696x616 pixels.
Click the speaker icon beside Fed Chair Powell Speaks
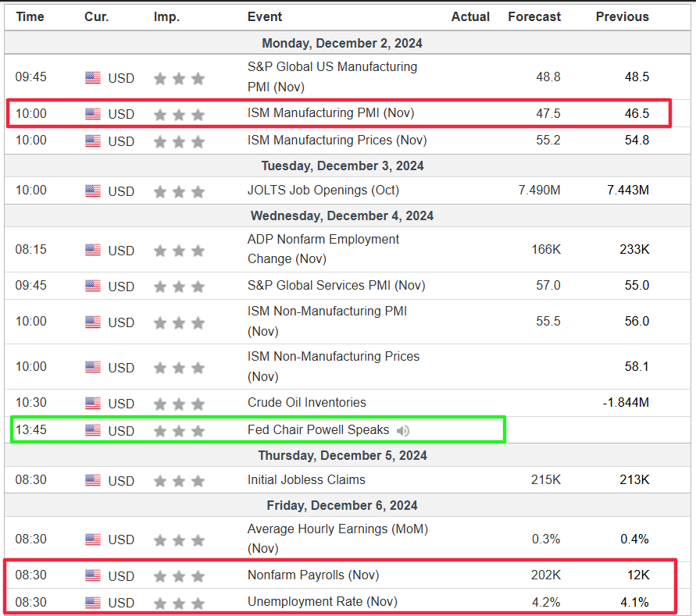tap(403, 430)
